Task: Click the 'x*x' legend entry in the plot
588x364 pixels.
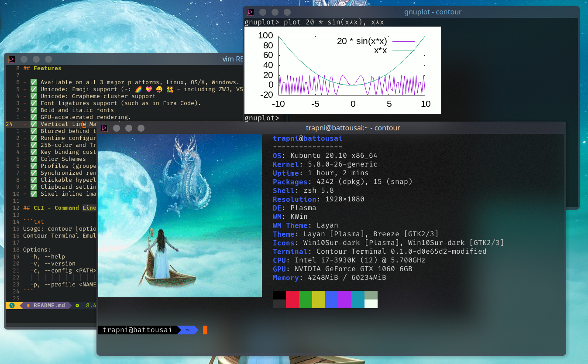Action: point(394,51)
